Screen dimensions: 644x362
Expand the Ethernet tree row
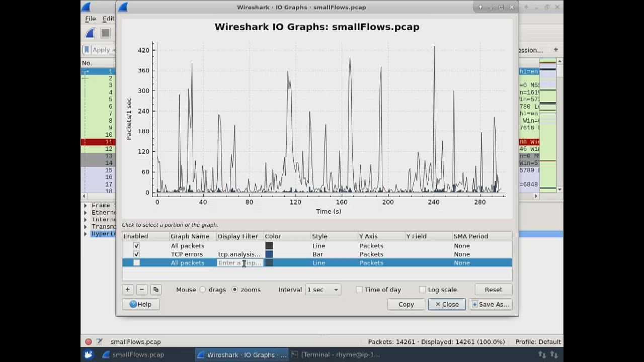point(86,213)
